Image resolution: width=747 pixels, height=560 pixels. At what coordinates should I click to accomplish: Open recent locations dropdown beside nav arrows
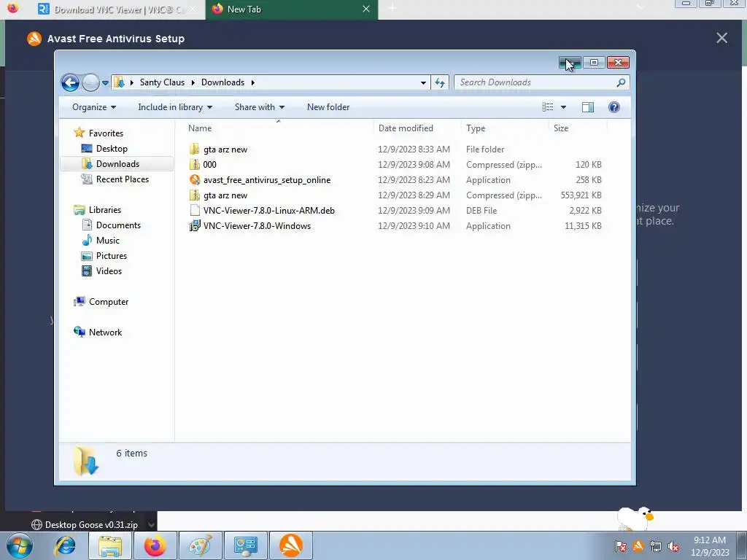[x=105, y=83]
